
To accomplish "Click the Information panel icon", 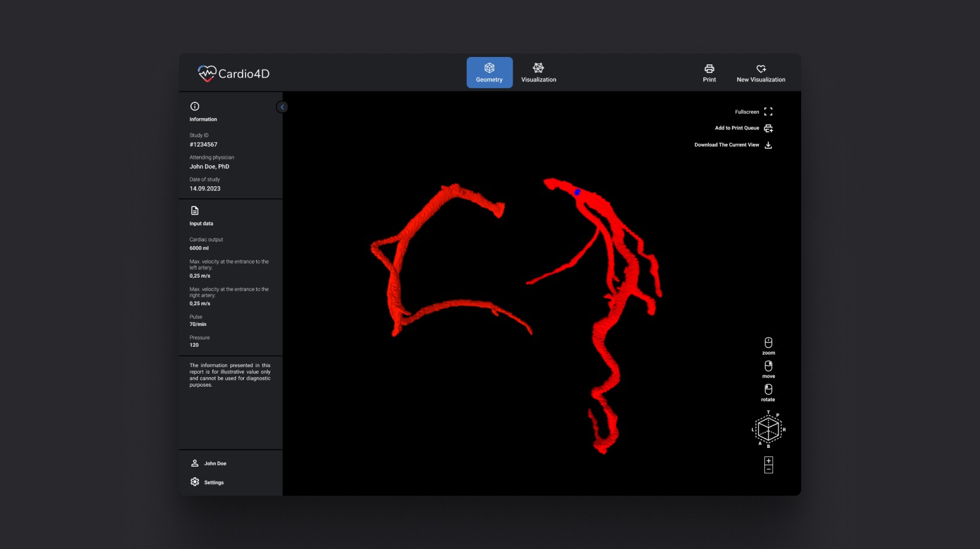I will (195, 106).
